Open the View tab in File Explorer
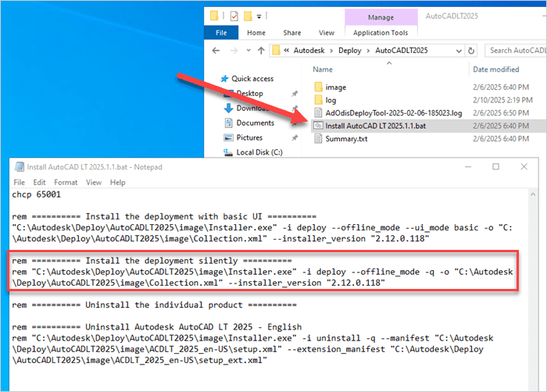547x392 pixels. click(326, 33)
